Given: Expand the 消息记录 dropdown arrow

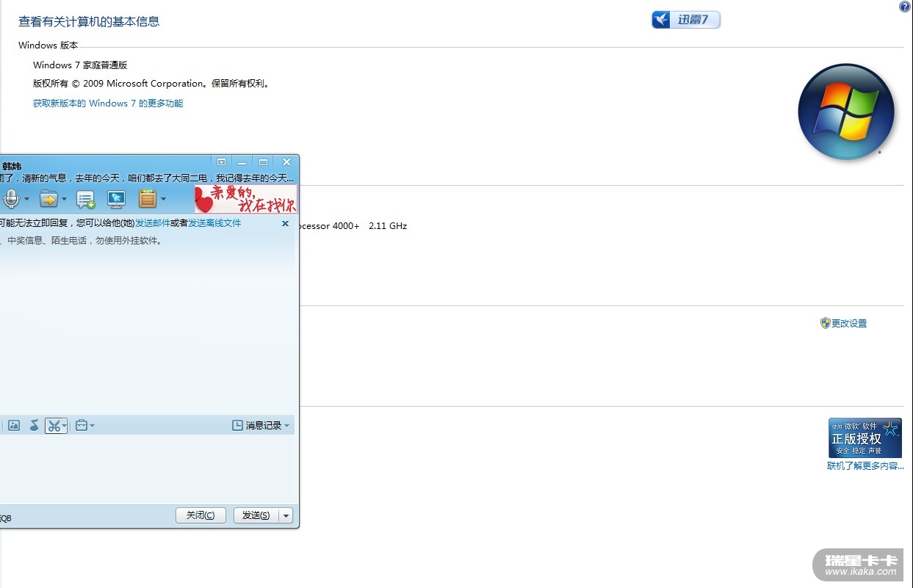Looking at the screenshot, I should 286,426.
